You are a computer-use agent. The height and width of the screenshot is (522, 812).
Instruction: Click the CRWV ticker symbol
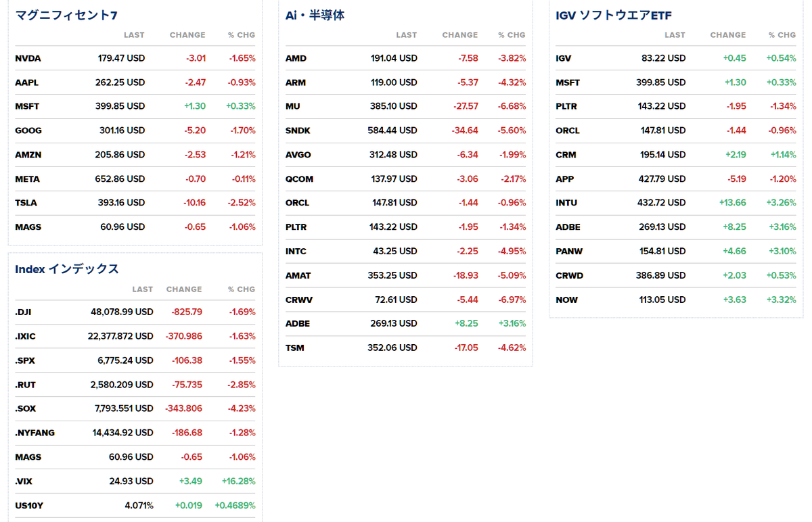point(299,300)
